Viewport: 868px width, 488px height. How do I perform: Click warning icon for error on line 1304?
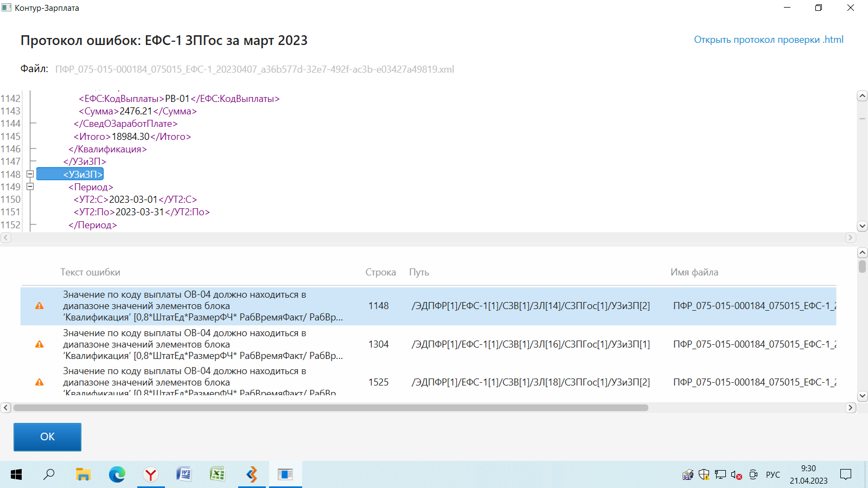(39, 344)
